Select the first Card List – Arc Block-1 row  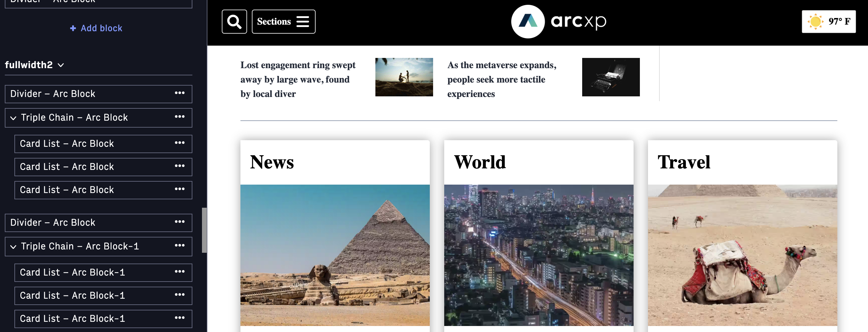103,273
